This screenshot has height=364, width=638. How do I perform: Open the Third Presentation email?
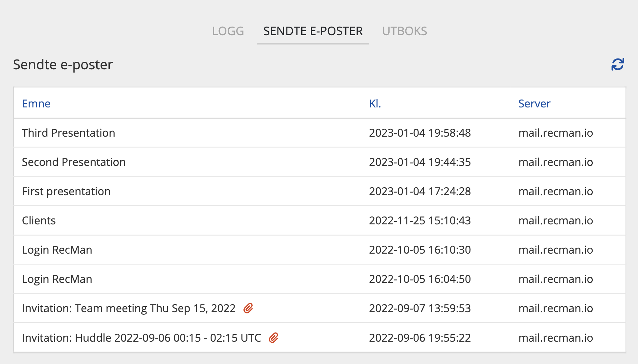click(68, 133)
